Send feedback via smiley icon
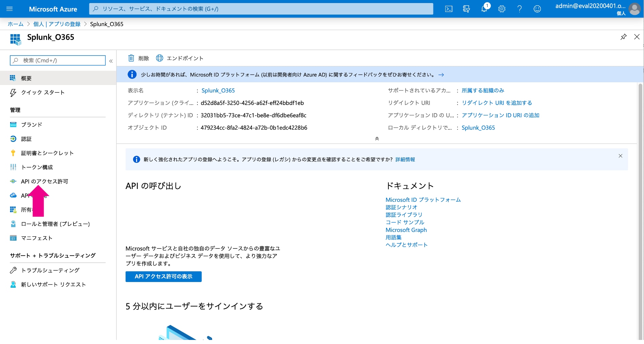This screenshot has width=644, height=344. [x=537, y=9]
